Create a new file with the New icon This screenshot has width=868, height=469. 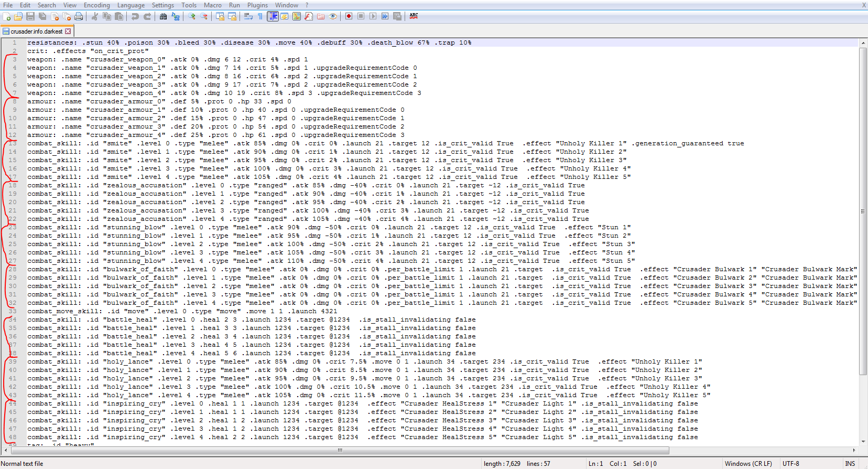pyautogui.click(x=6, y=16)
